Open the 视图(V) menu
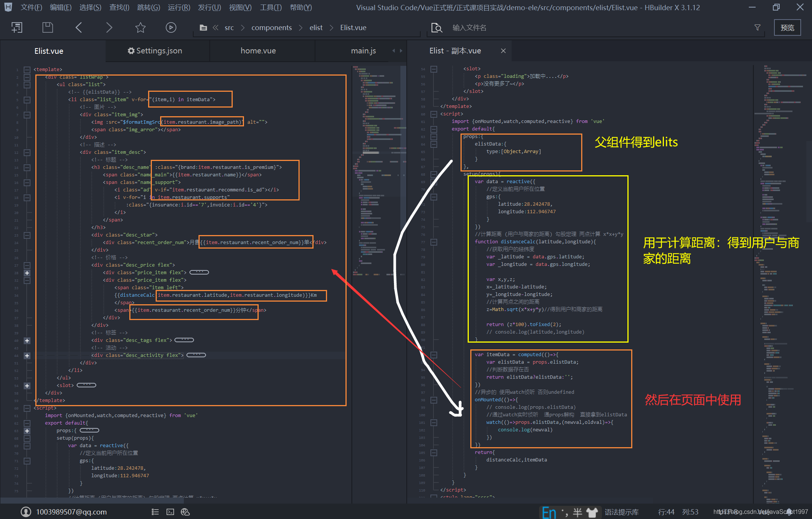This screenshot has width=812, height=519. [240, 7]
